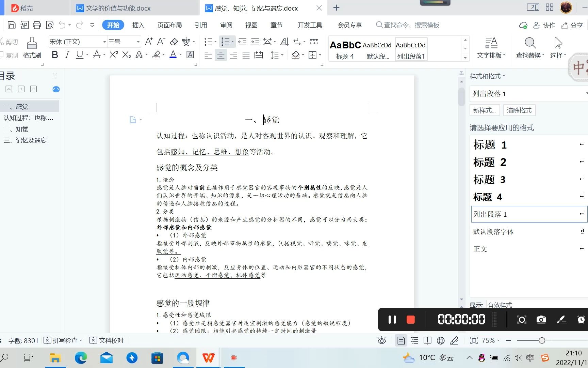Open the font name dropdown
Screen dimensions: 588x368
(x=104, y=42)
